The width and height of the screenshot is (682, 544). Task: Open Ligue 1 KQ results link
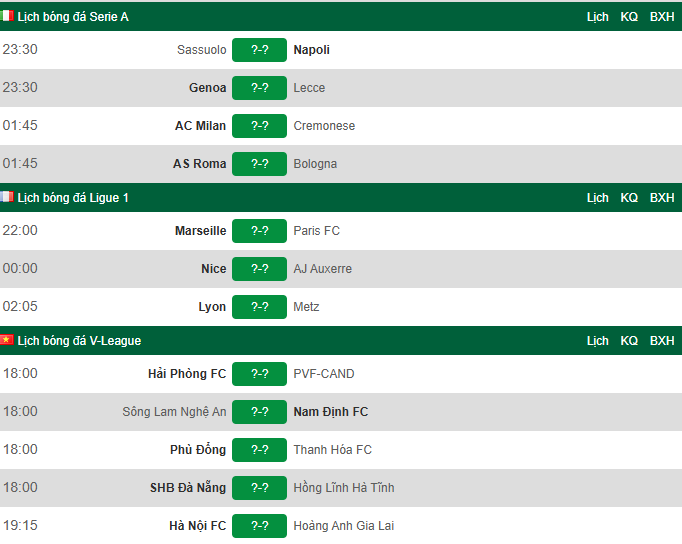(x=629, y=197)
